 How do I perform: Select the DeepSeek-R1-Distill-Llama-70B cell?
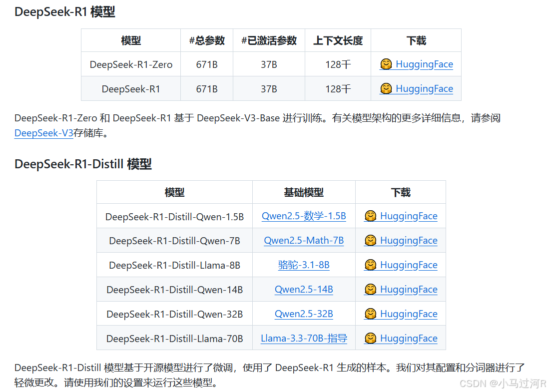click(175, 338)
